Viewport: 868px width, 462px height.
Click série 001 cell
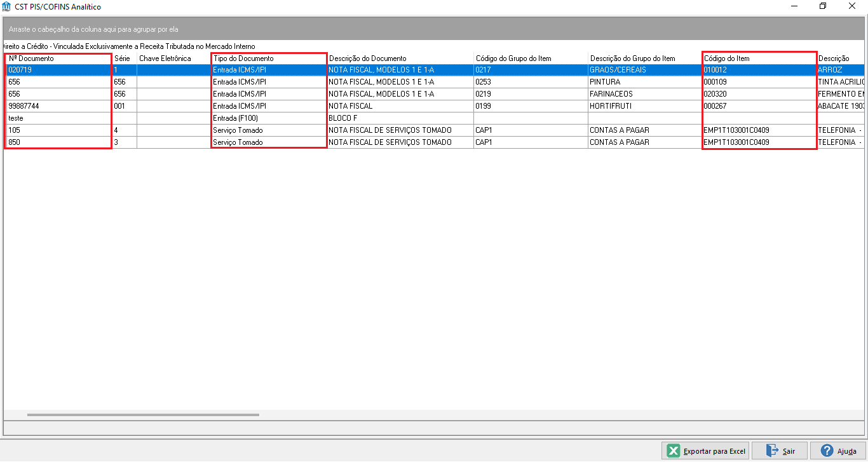tap(125, 106)
